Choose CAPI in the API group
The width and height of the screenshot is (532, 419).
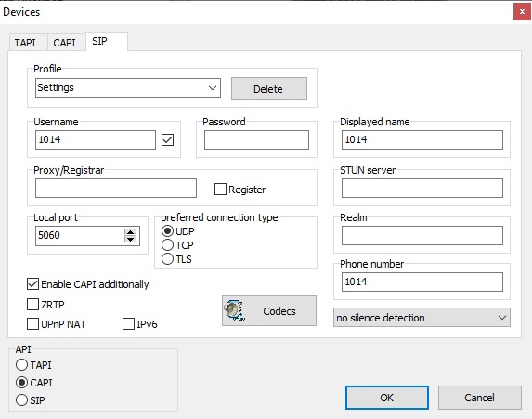(21, 383)
